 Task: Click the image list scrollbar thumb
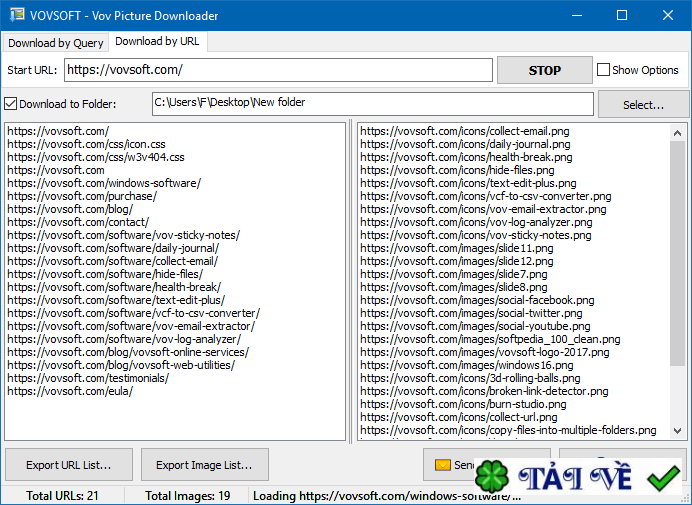tap(677, 253)
